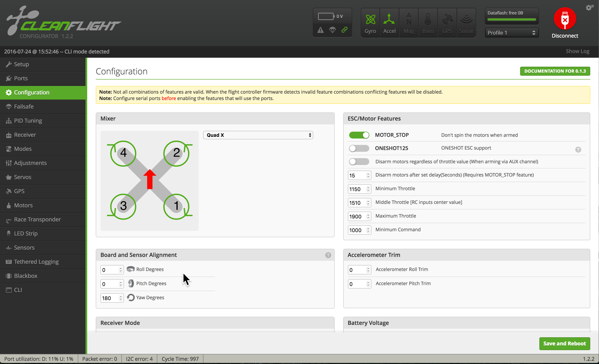Click the Accelerometer Pitch Trim input field
This screenshot has height=364, width=599.
(359, 284)
